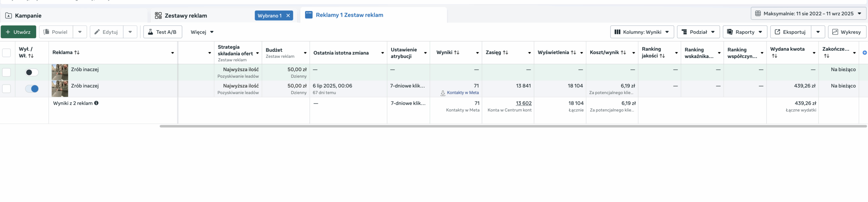
Task: Click the info icon next to Wyniki z 2 reklam
Action: pyautogui.click(x=96, y=103)
